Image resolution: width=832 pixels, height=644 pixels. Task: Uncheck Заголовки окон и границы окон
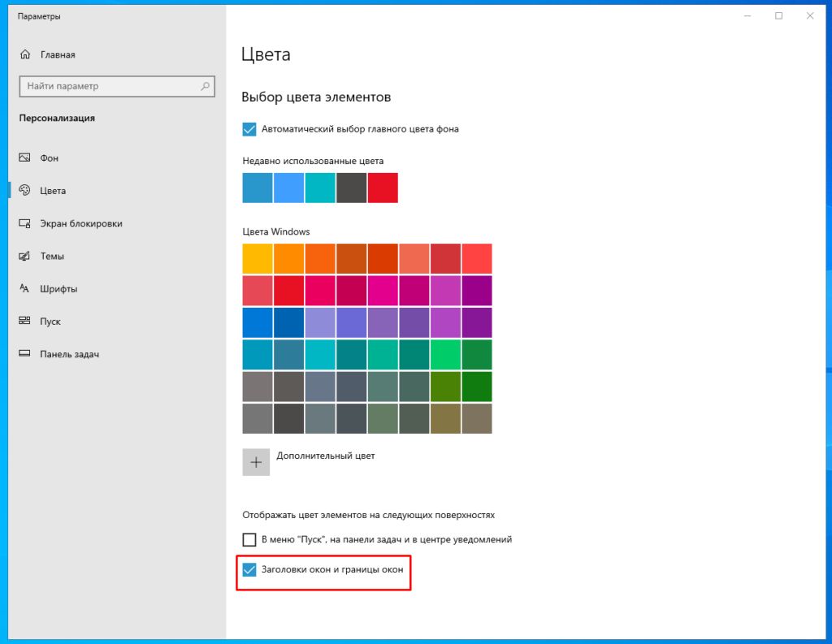[249, 570]
